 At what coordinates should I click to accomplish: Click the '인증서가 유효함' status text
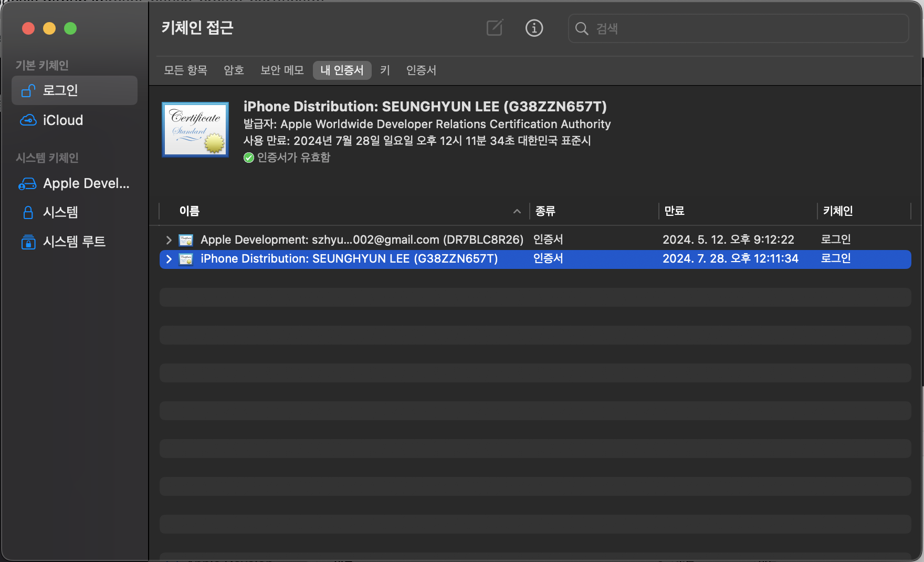(293, 158)
